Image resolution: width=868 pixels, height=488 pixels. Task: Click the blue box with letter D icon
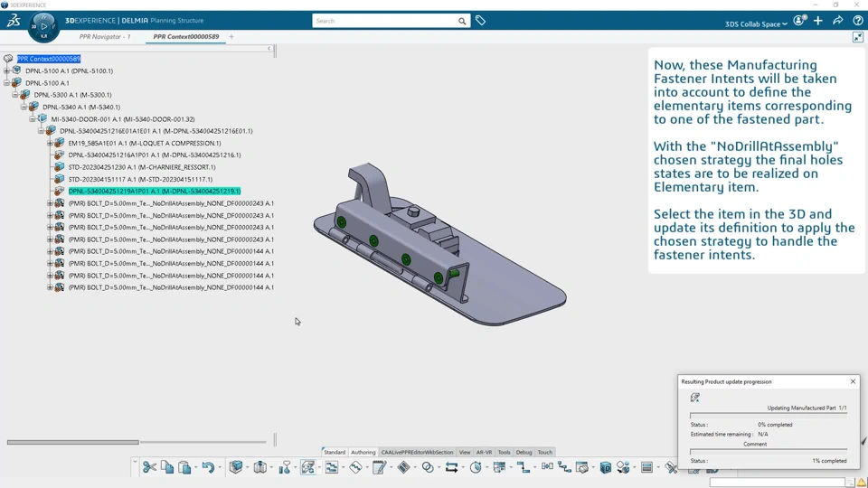[606, 467]
